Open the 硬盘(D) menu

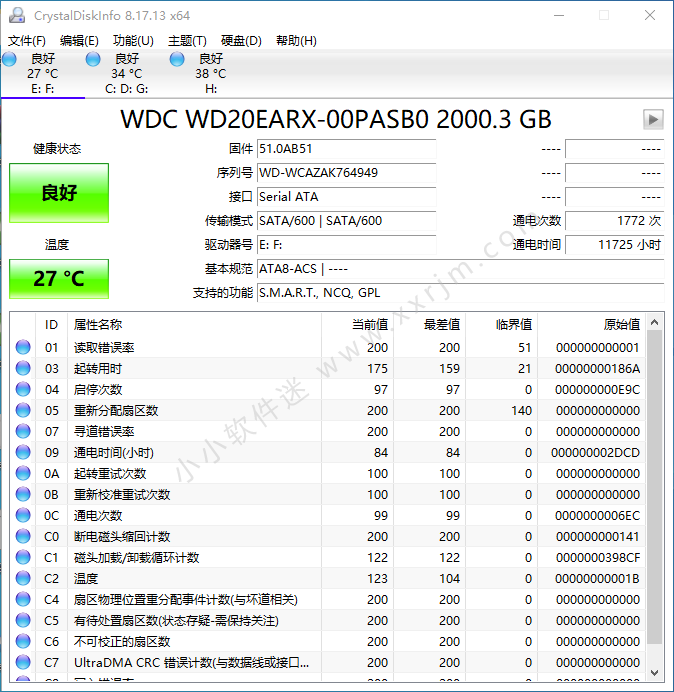[241, 41]
